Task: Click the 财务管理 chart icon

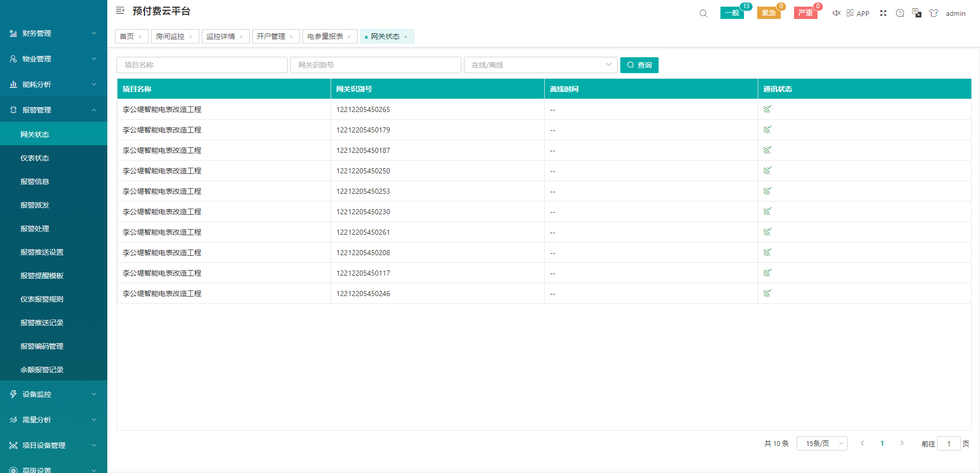Action: point(13,33)
